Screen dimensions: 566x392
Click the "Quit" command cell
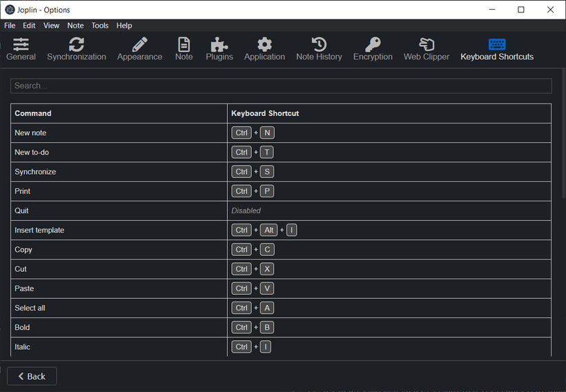[119, 210]
